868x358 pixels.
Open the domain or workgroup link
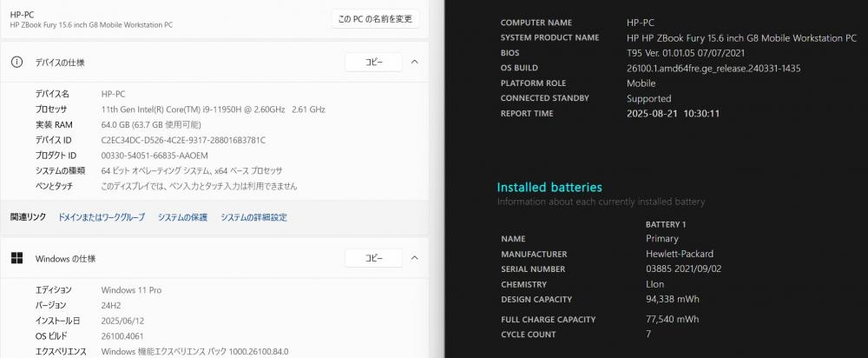[x=102, y=217]
